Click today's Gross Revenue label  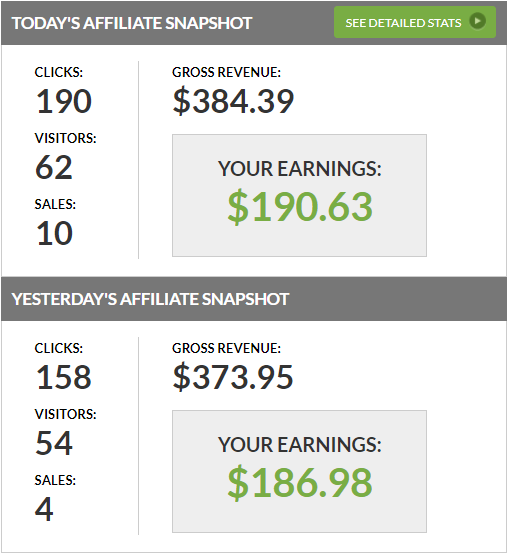(227, 73)
